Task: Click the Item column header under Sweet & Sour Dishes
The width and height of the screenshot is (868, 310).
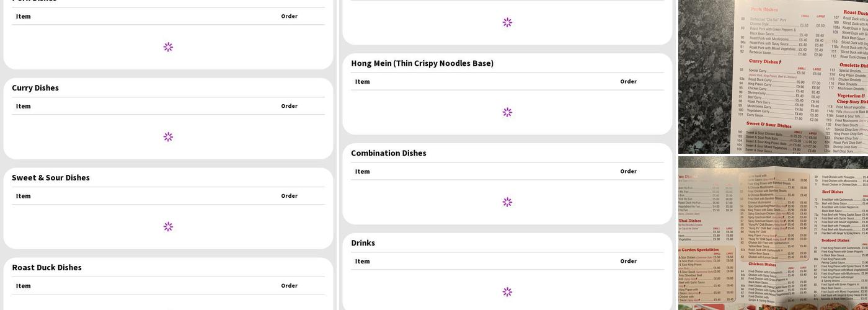Action: (x=24, y=196)
